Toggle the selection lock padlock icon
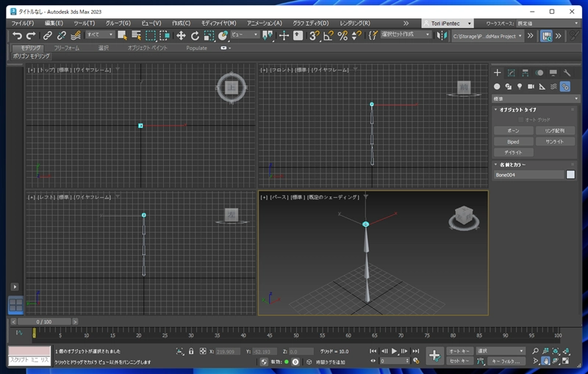The image size is (588, 374). pos(191,351)
